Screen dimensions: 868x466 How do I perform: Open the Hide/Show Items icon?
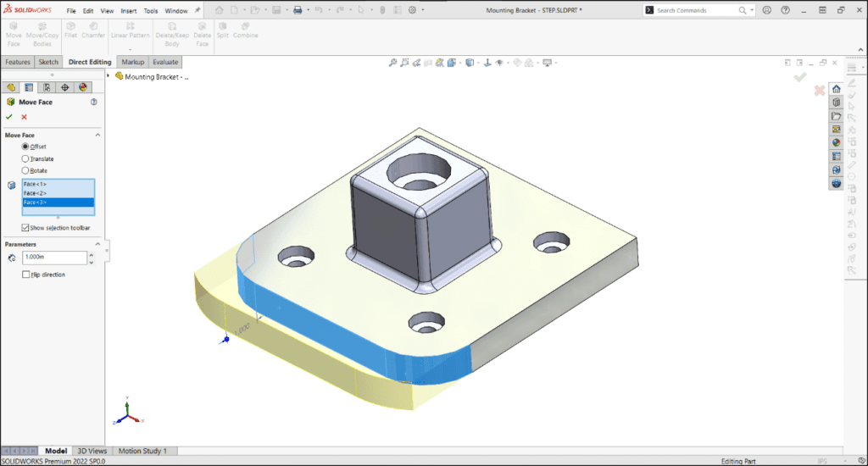(x=499, y=63)
